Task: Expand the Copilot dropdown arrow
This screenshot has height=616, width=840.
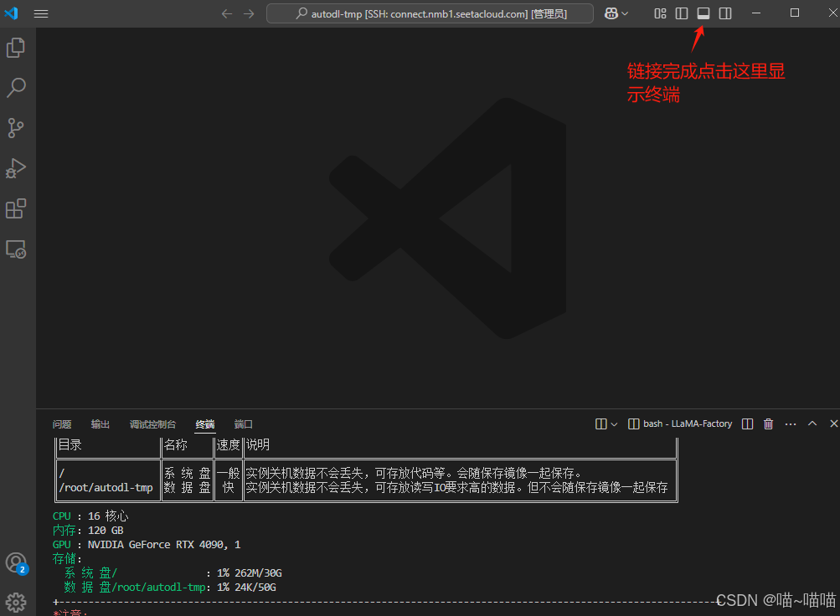Action: click(625, 13)
